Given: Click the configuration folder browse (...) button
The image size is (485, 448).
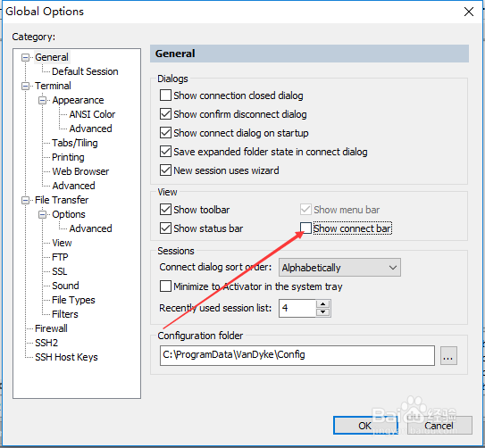Looking at the screenshot, I should (448, 356).
